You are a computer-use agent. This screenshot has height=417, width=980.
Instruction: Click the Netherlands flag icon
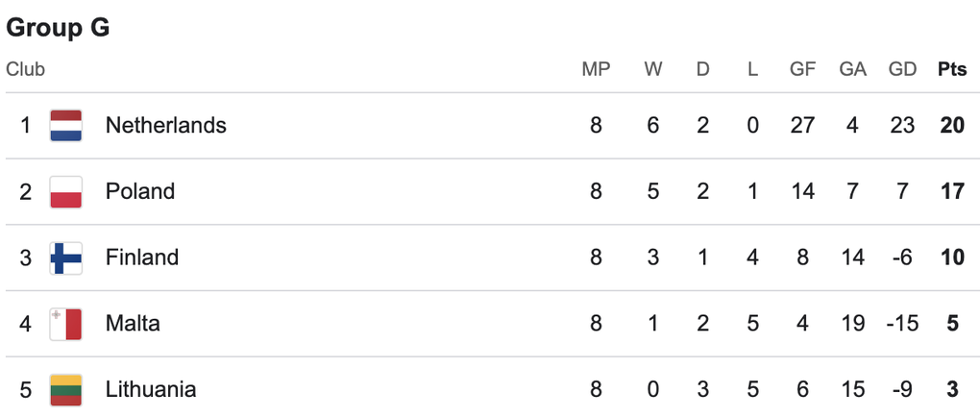[x=66, y=125]
